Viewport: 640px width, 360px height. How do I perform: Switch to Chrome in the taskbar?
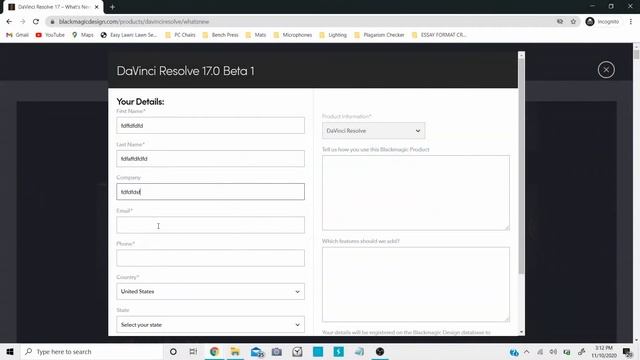[x=214, y=351]
